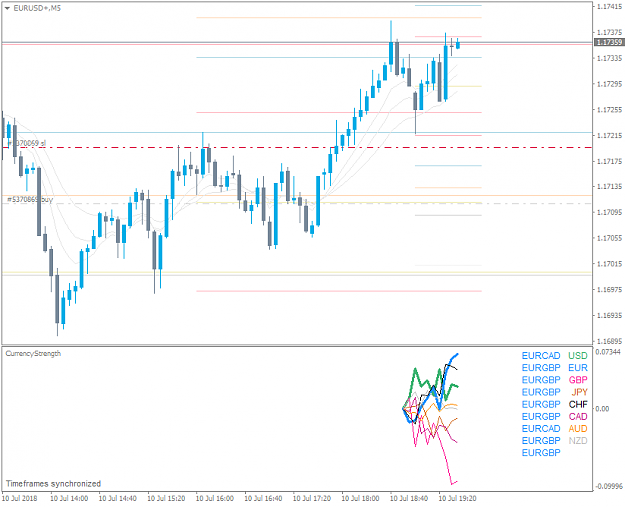
Task: Click the 10 Jul 18:00 time axis label
Action: (361, 498)
